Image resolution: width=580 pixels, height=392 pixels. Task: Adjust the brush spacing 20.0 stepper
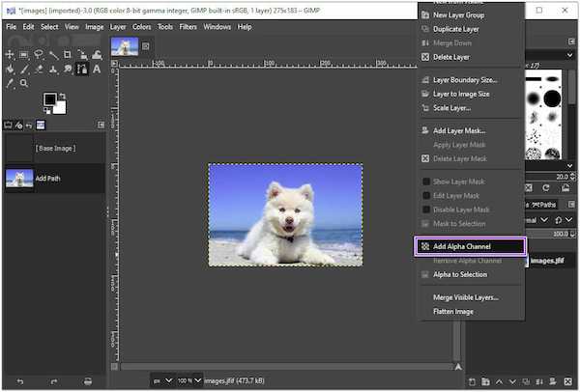[x=573, y=177]
